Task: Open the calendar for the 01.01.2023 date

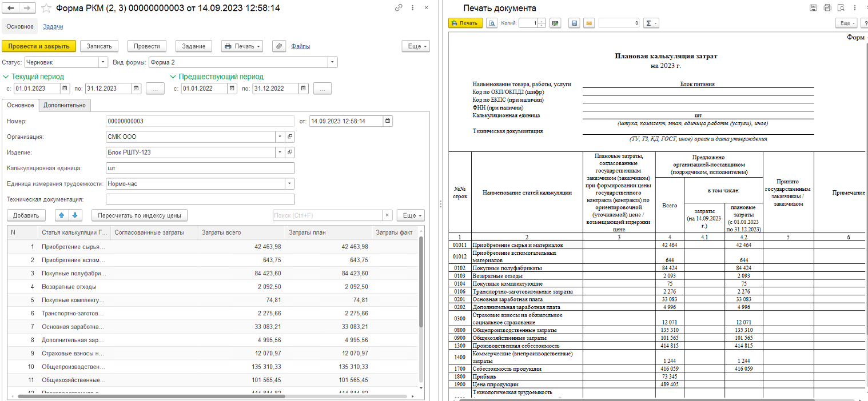Action: 65,89
